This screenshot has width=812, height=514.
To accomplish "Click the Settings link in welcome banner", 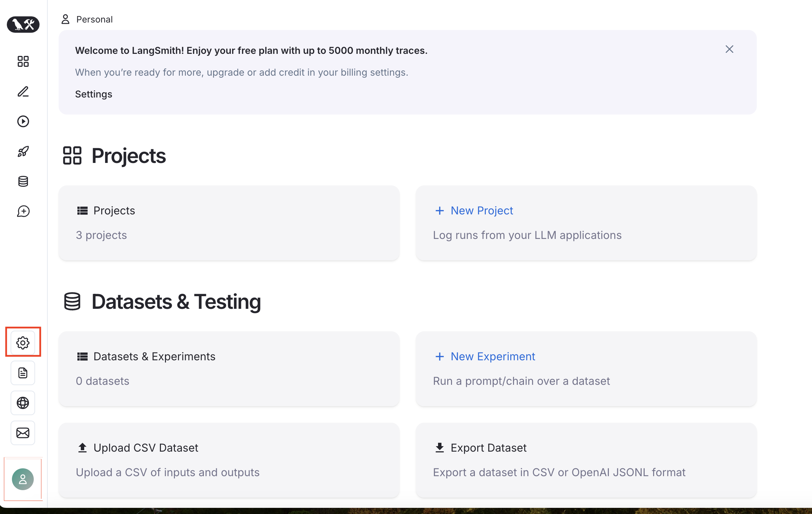I will [93, 94].
